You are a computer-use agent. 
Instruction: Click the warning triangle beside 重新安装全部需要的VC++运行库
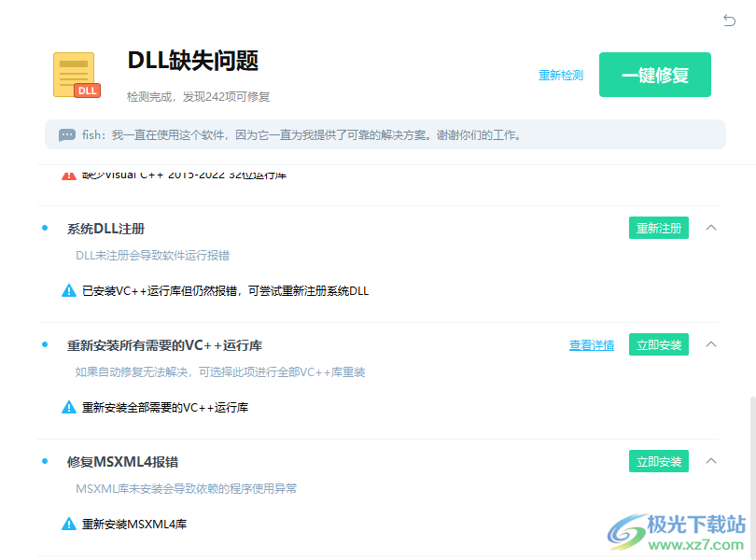coord(69,407)
